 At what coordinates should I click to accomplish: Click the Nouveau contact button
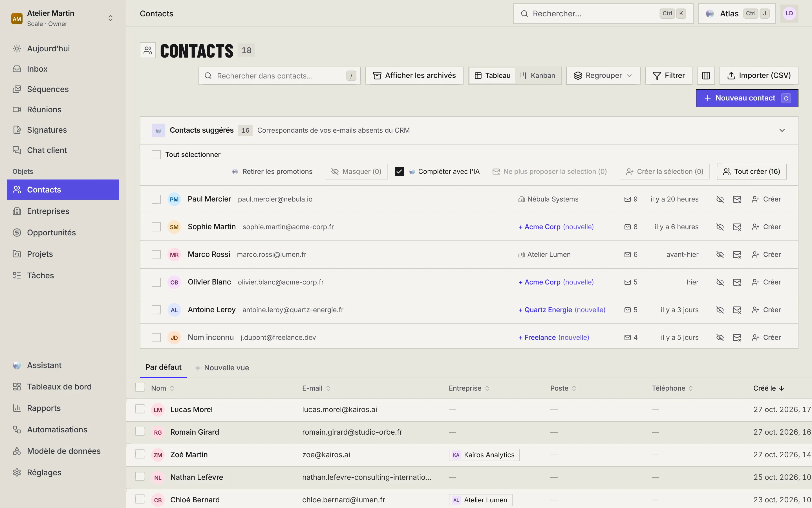coord(747,98)
